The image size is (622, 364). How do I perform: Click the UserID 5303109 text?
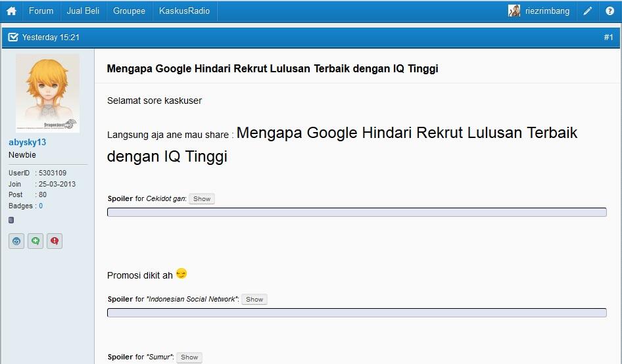point(37,173)
